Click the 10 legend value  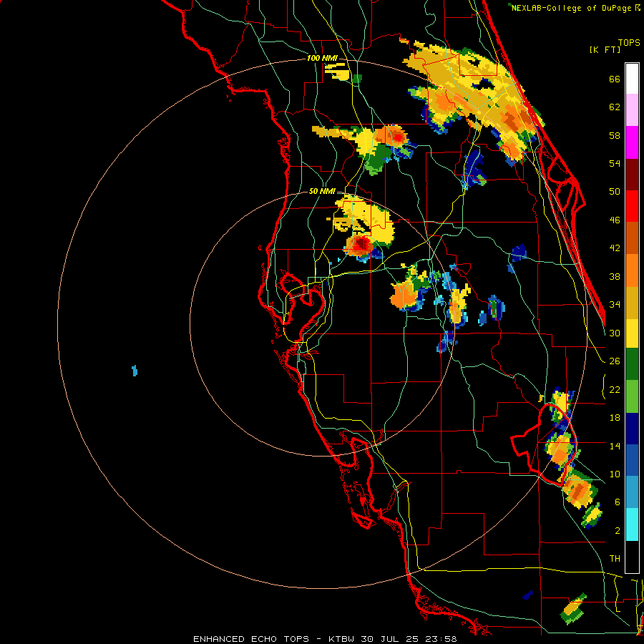tap(615, 474)
